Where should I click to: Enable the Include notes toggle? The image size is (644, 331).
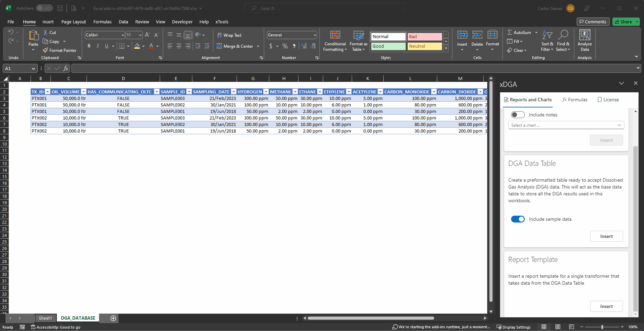point(518,114)
